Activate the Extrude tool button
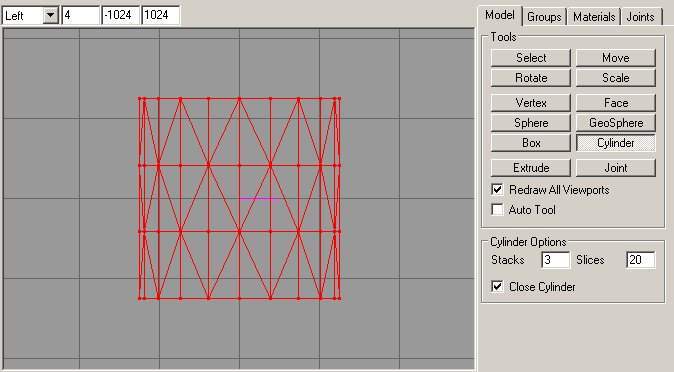Viewport: 674px width, 372px height. [531, 168]
